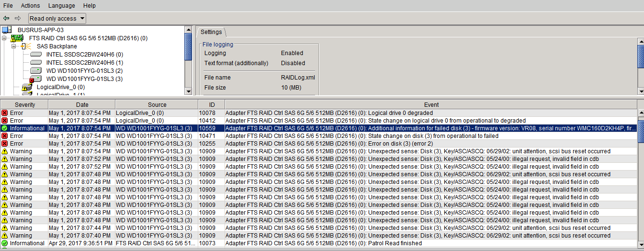This screenshot has width=644, height=251.
Task: Click the BUSRUS-APP-03 computer icon
Action: tap(7, 30)
